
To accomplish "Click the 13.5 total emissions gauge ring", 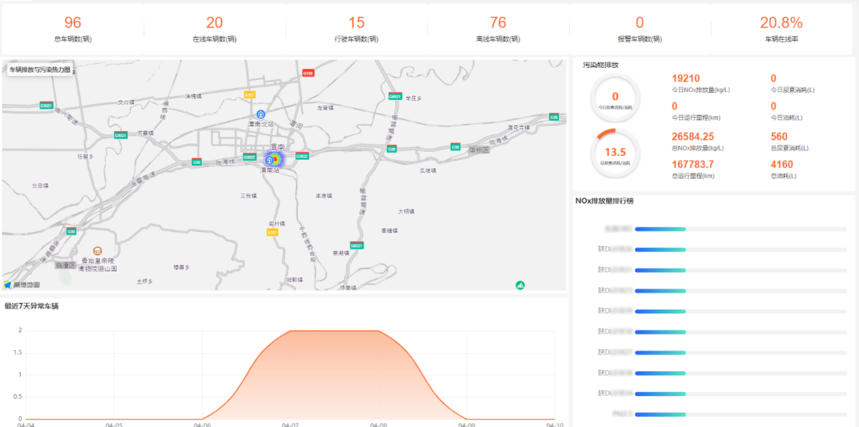I will (x=615, y=153).
